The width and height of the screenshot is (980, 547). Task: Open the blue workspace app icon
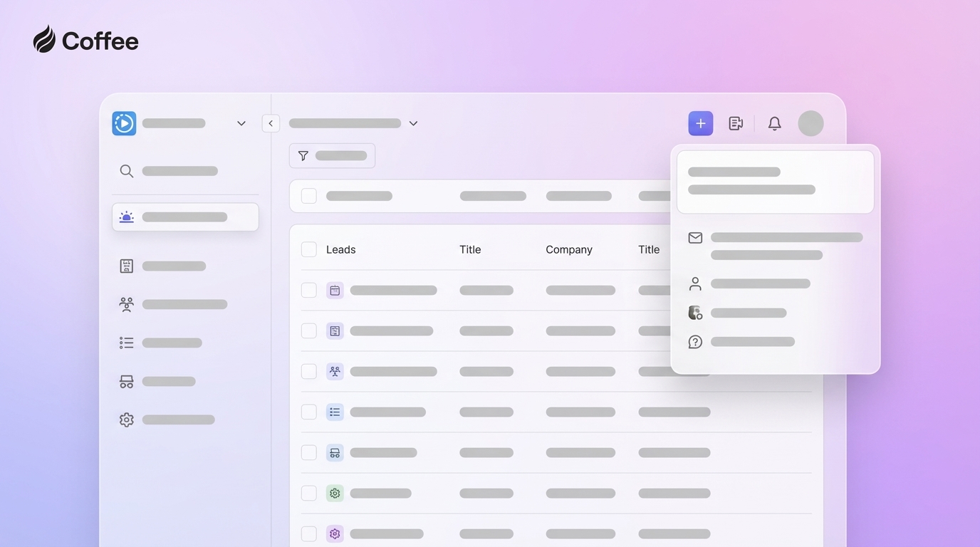click(124, 123)
